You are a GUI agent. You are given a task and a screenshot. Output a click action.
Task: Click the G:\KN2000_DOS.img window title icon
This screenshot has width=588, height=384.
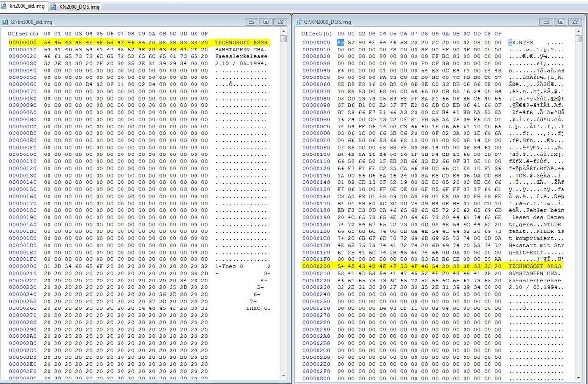pos(298,22)
